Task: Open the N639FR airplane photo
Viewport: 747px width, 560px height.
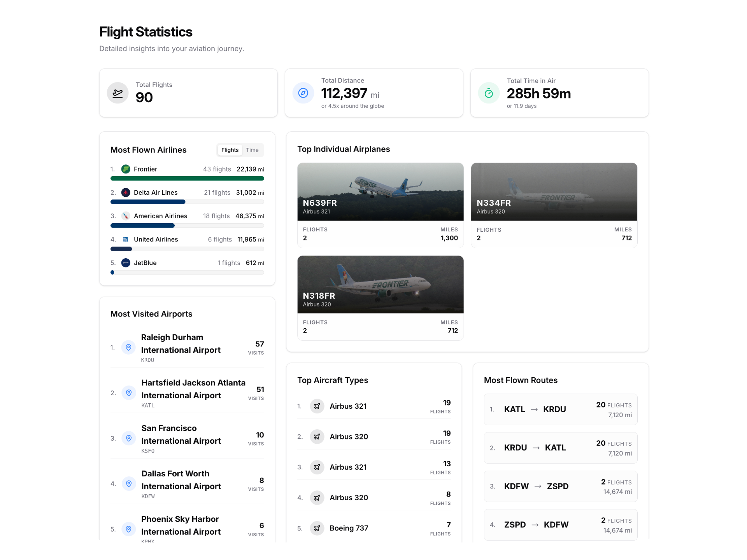Action: (x=381, y=192)
